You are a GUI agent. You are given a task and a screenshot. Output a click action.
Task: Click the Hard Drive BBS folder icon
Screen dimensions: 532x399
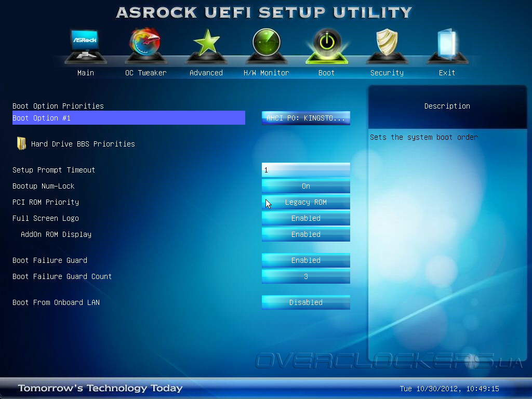coord(21,143)
